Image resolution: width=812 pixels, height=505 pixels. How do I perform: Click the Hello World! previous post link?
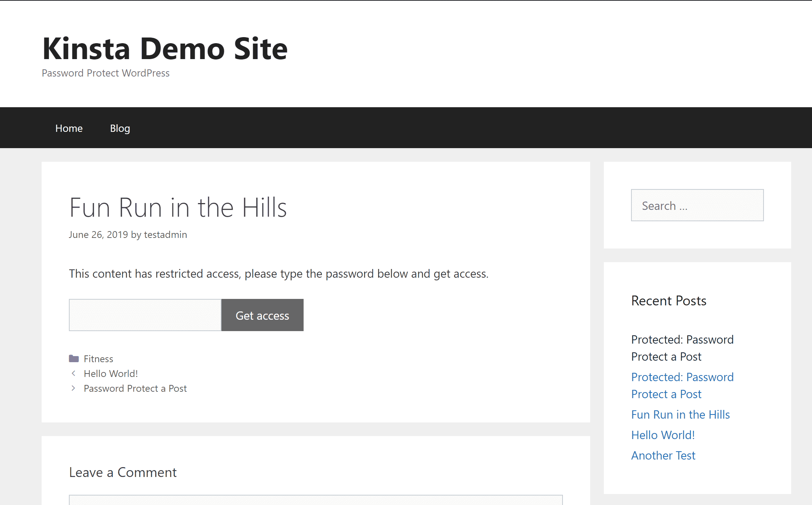point(111,374)
